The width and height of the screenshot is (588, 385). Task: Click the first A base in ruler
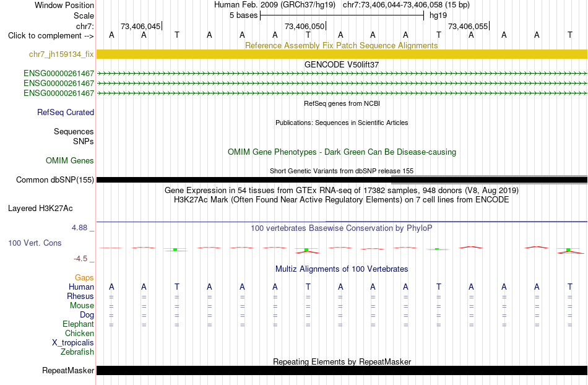point(111,35)
